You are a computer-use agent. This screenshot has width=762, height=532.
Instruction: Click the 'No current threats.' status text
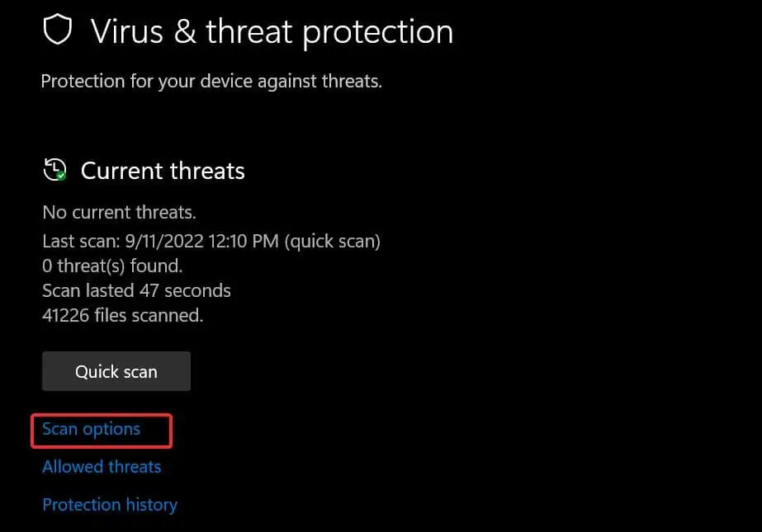pos(119,212)
